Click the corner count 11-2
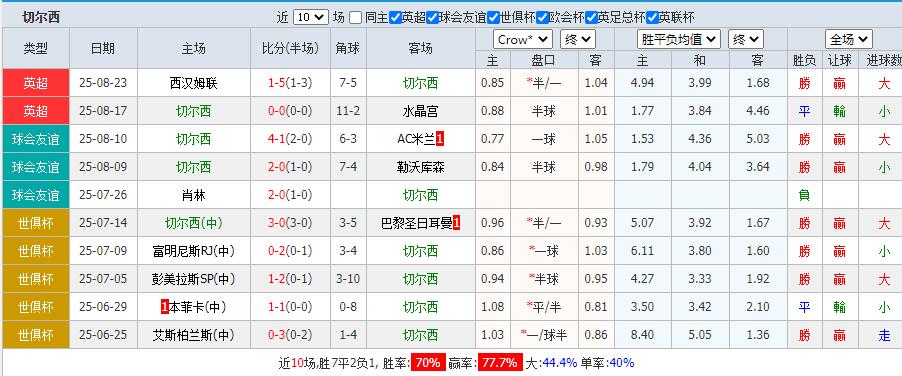902x376 pixels. [x=348, y=112]
